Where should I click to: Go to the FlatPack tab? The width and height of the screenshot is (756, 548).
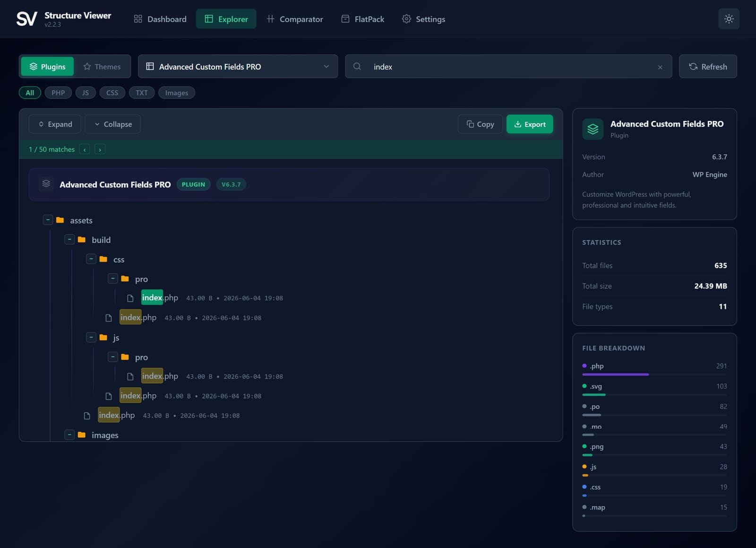click(x=363, y=19)
